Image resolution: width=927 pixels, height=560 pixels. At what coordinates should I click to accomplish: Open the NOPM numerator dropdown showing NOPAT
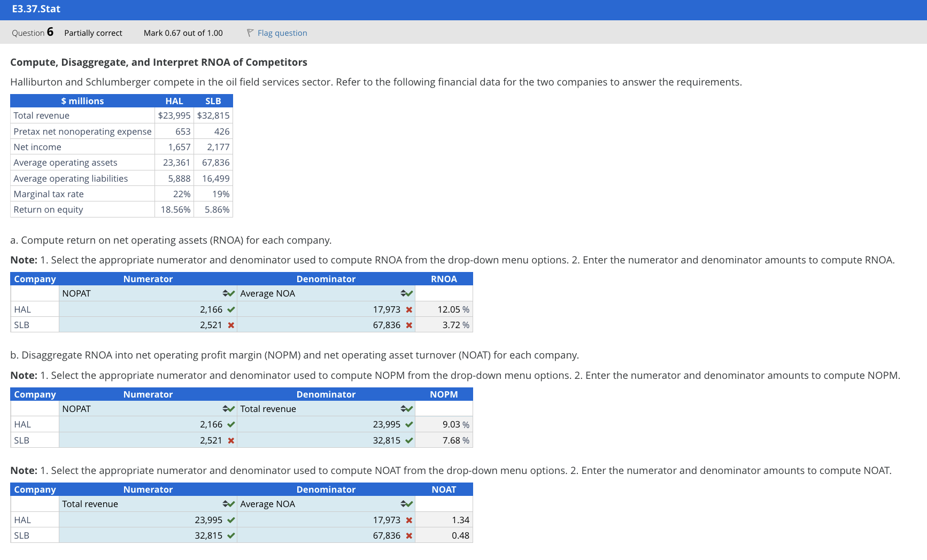tap(148, 409)
